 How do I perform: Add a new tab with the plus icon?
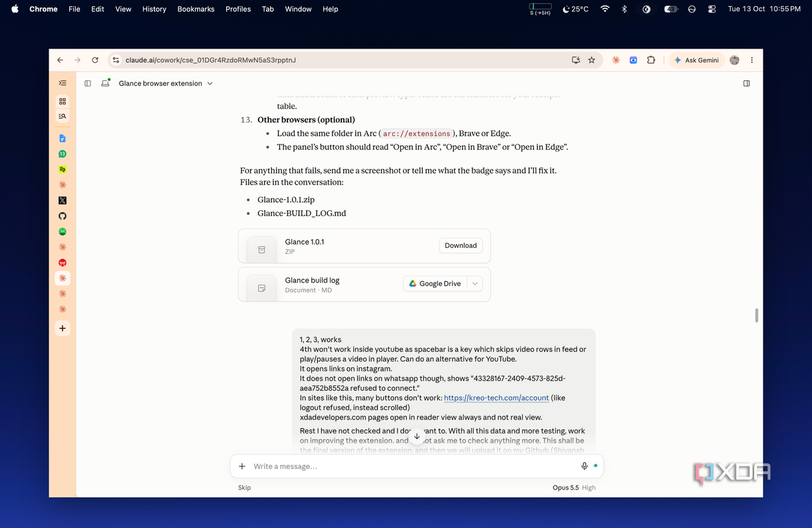pos(63,329)
